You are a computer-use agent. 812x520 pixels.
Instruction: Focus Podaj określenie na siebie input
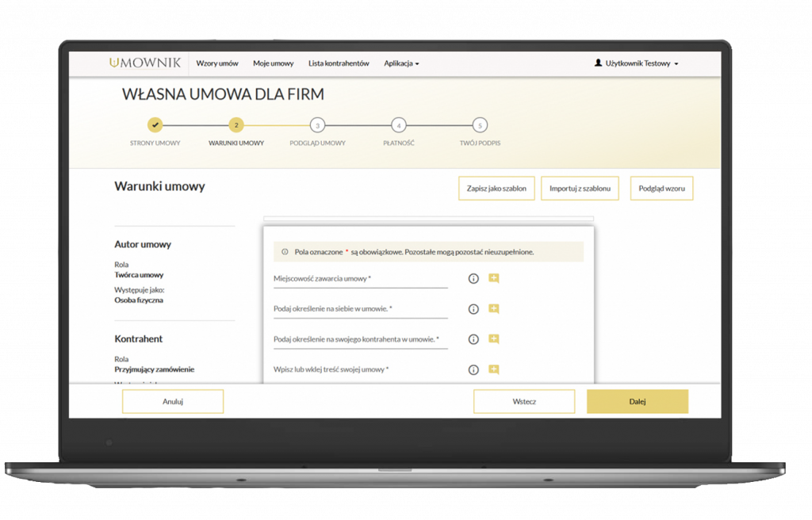(361, 309)
